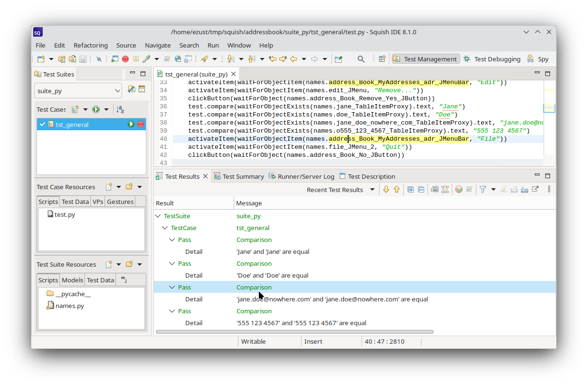The height and width of the screenshot is (386, 588).
Task: Expand all test results
Action: pyautogui.click(x=411, y=189)
